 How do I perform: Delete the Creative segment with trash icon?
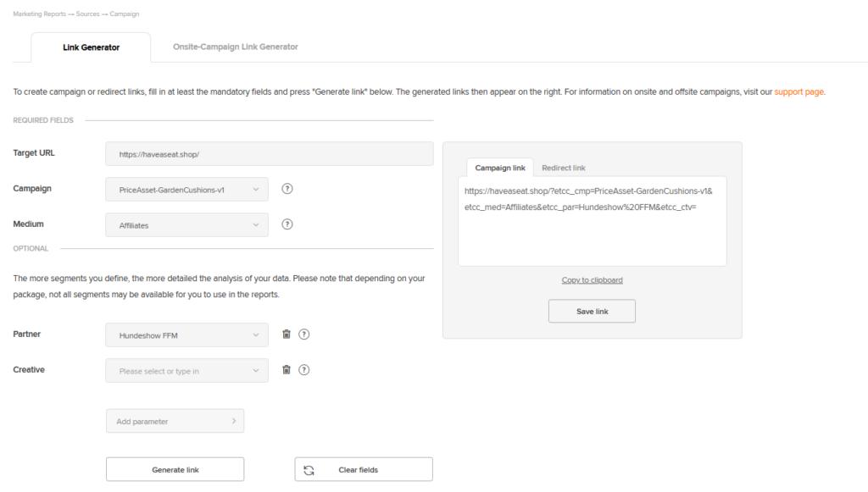(x=287, y=370)
